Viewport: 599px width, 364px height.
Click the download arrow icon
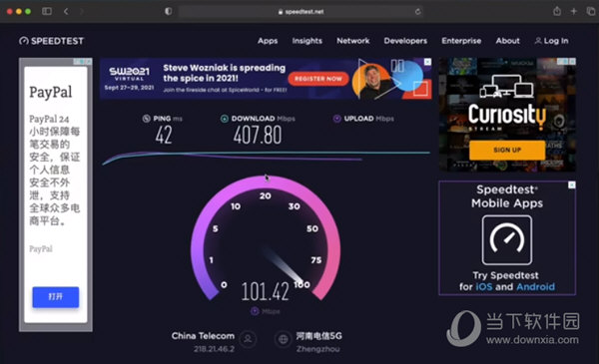[x=225, y=119]
